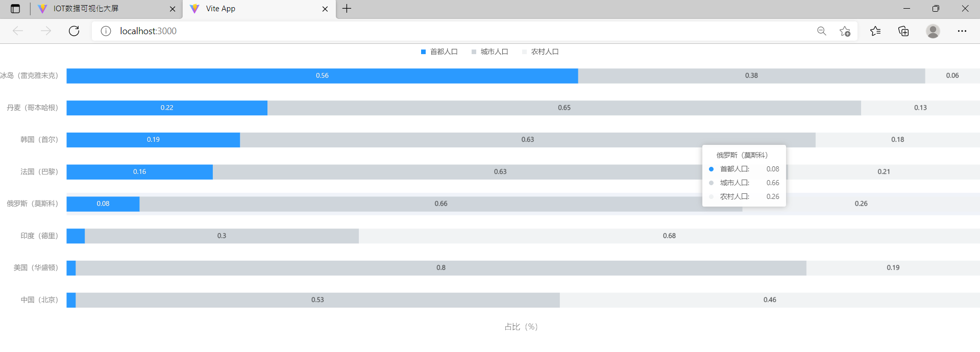980x352 pixels.
Task: Click the site information icon
Action: click(x=106, y=31)
